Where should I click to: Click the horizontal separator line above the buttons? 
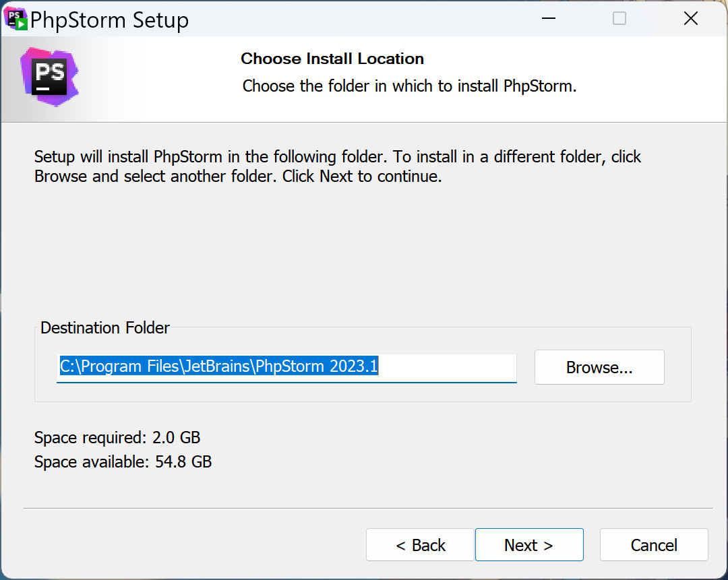click(367, 508)
